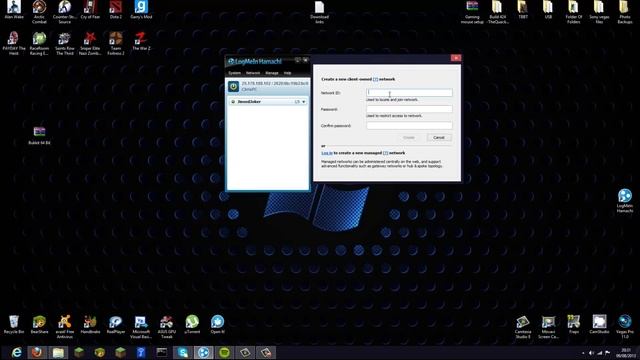Open the Garry's Mod desktop shortcut
Image resolution: width=640 pixels, height=360 pixels.
click(141, 10)
